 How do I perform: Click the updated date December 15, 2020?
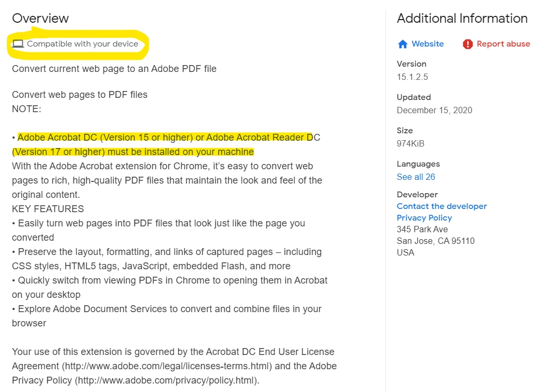pos(434,110)
